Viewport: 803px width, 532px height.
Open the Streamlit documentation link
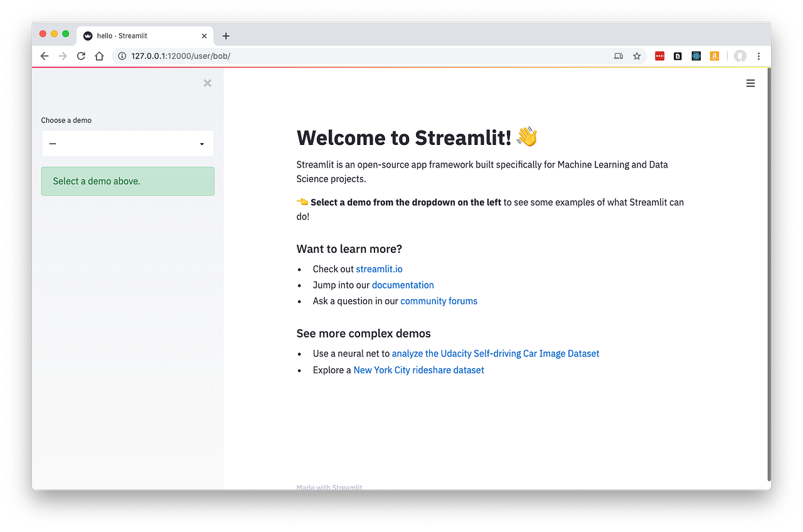click(403, 285)
